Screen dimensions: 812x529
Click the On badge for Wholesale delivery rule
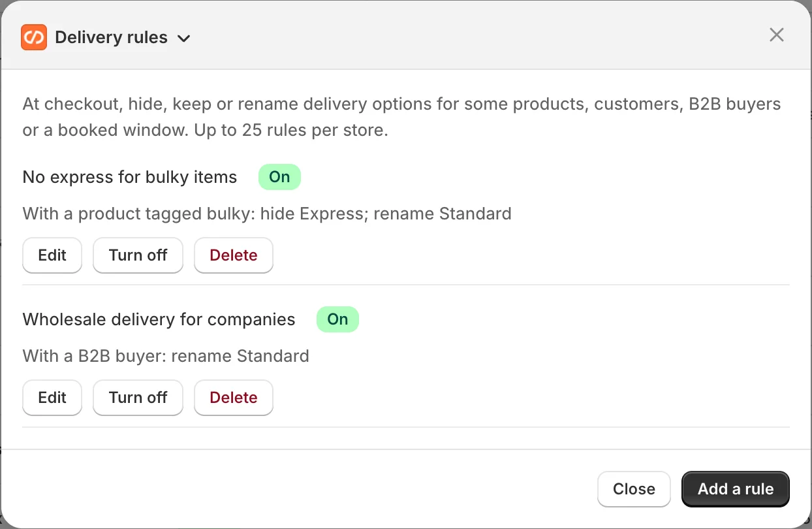pos(337,319)
